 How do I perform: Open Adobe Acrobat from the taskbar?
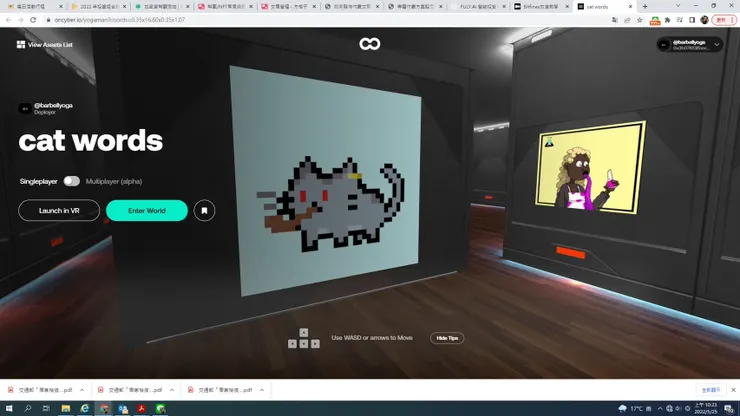pos(141,408)
